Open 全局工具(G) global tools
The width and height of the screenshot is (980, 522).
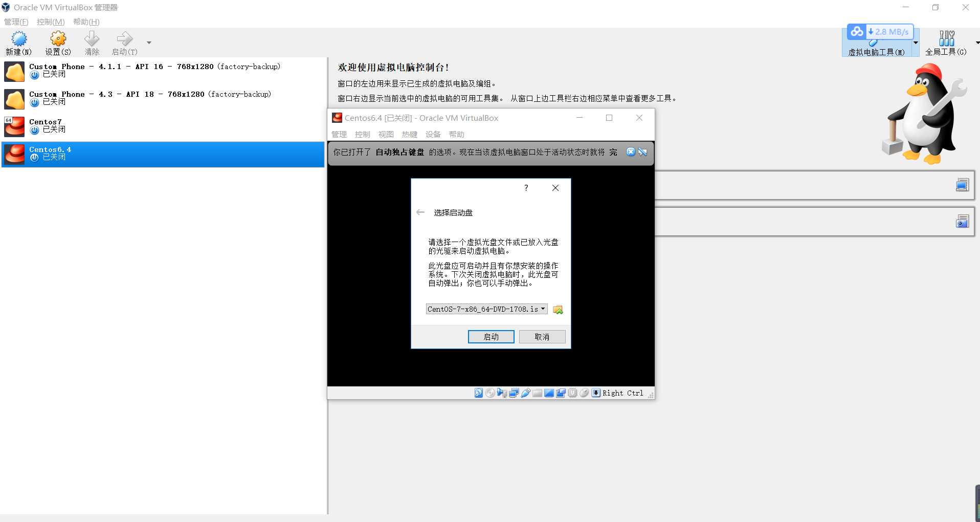[946, 43]
